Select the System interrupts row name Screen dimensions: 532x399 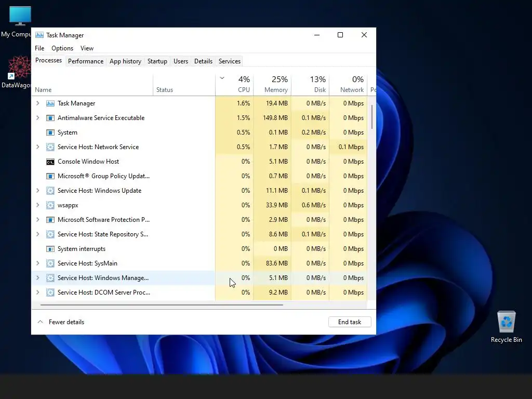point(82,249)
